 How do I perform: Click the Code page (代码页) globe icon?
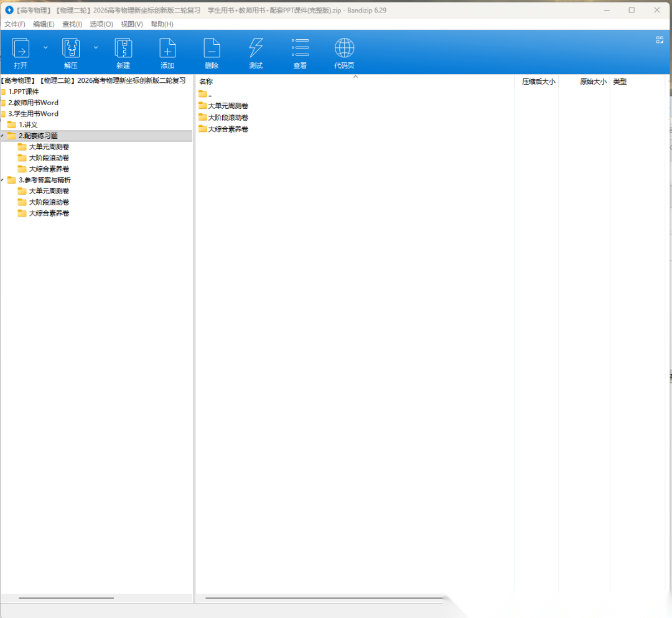pos(344,49)
